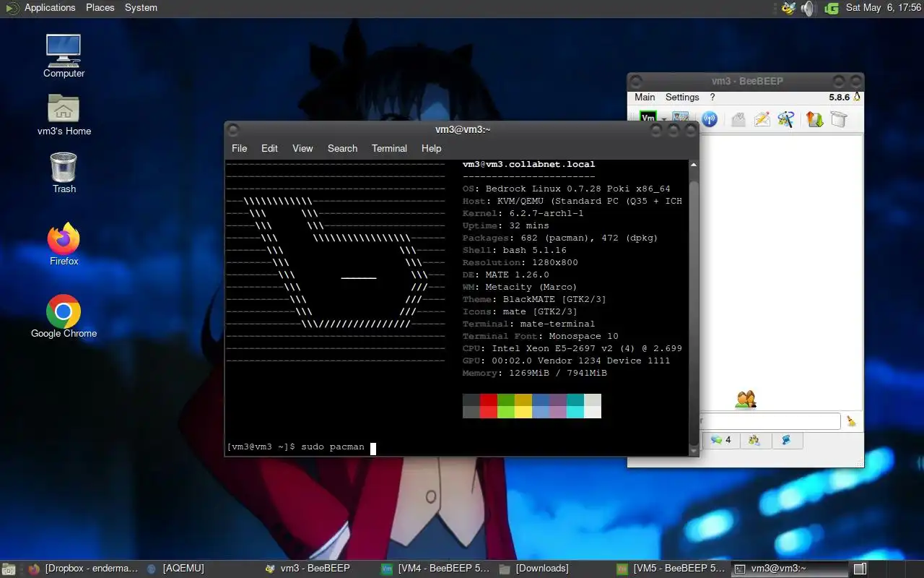Click 'Memory: 1269MiB / 7941MiB' line
This screenshot has width=924, height=578.
click(535, 373)
